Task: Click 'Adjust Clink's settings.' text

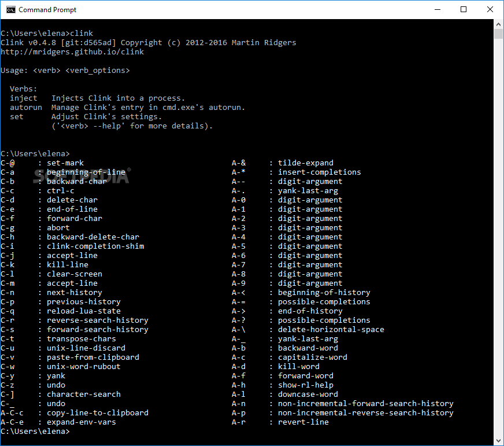Action: point(107,116)
